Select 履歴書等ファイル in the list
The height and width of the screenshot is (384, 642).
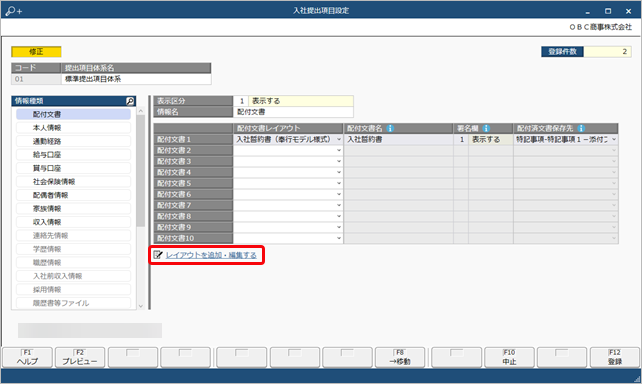click(73, 303)
